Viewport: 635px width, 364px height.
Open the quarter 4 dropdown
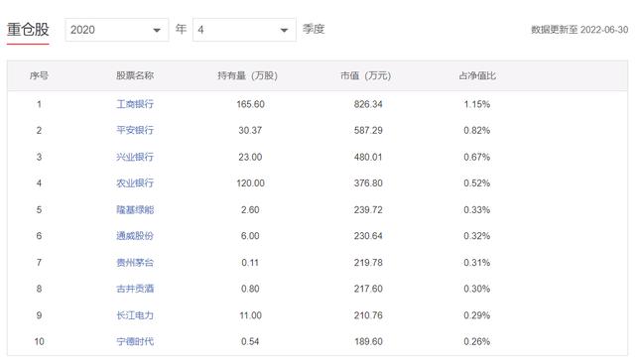[x=244, y=30]
